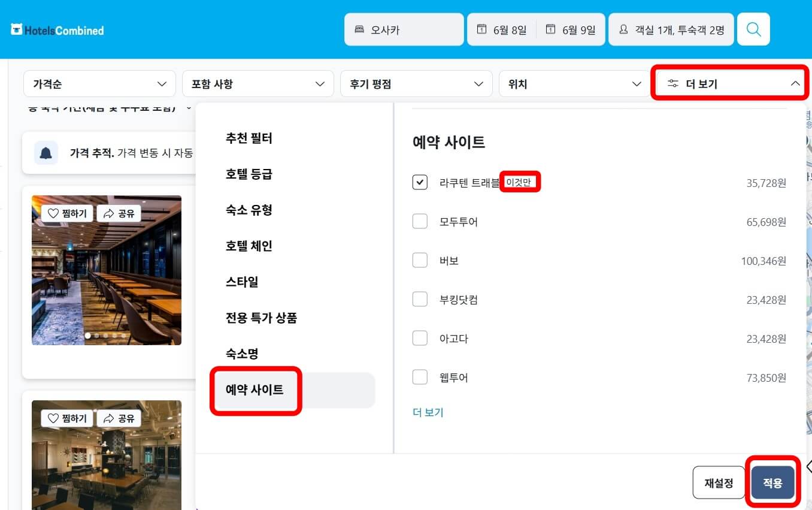
Task: Select 숙소명 in the filter sidebar
Action: tap(242, 354)
